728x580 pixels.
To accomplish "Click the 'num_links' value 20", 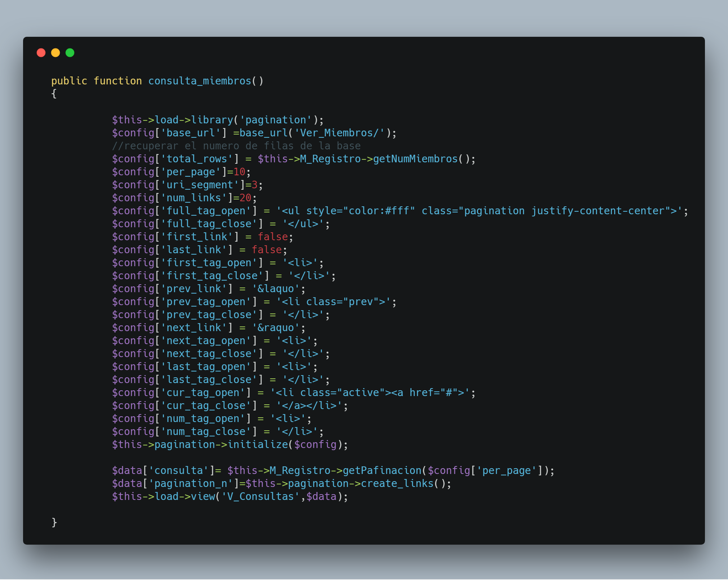I will 245,198.
